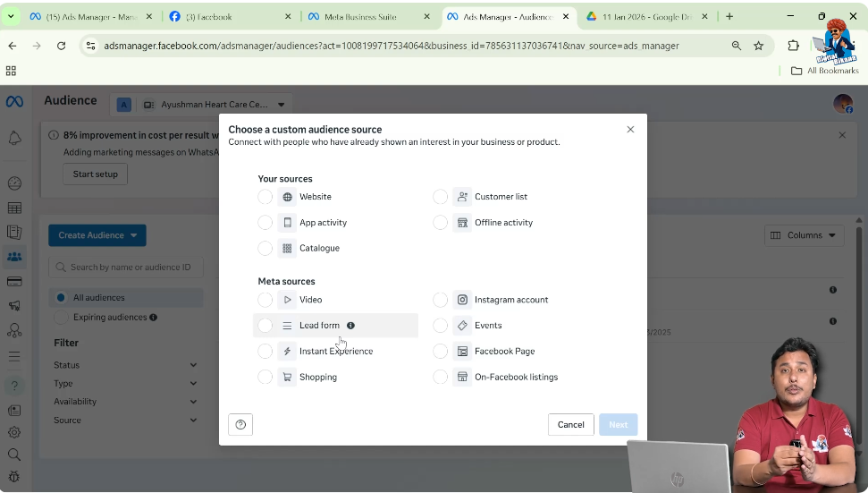Expand the Type filter
868x493 pixels.
(125, 383)
